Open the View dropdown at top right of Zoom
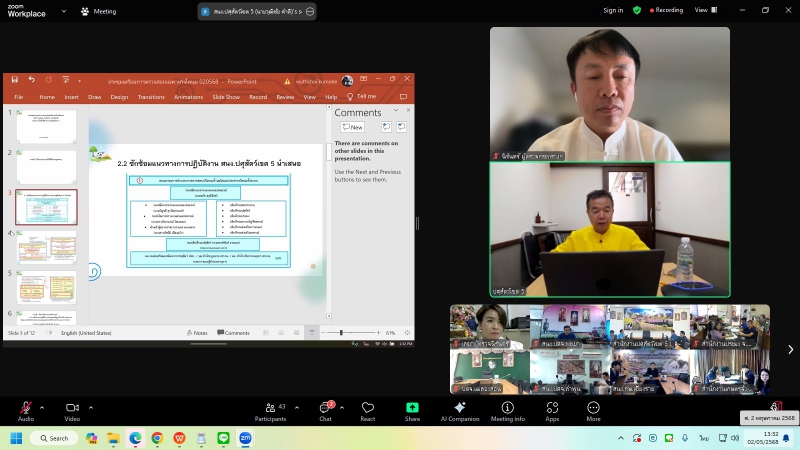The height and width of the screenshot is (450, 800). coord(704,10)
